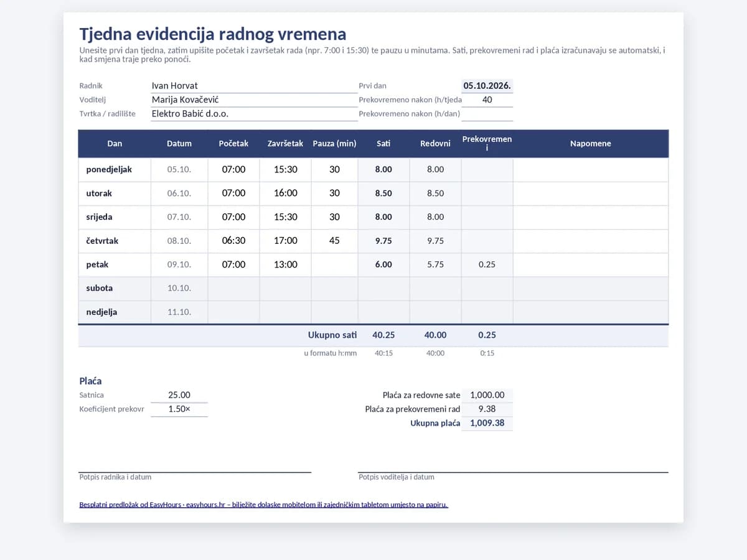Screen dimensions: 747x560
Task: Click the Datum column header
Action: pos(179,144)
